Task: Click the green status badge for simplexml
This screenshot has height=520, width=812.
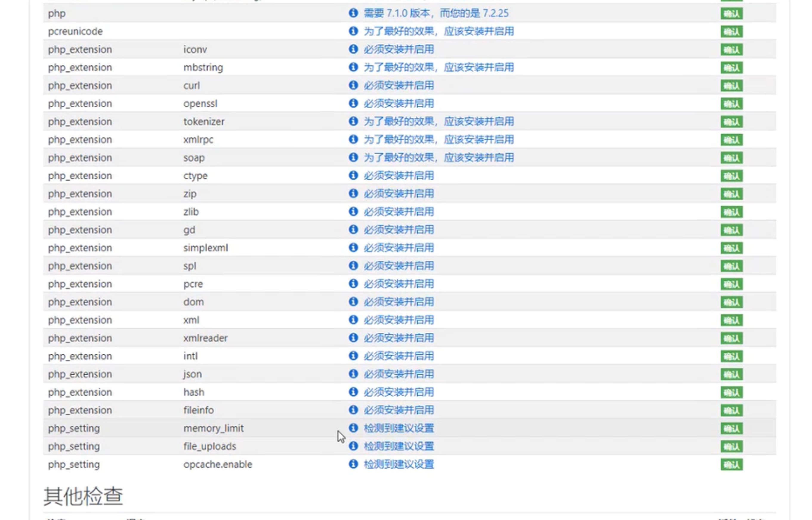Action: point(731,248)
